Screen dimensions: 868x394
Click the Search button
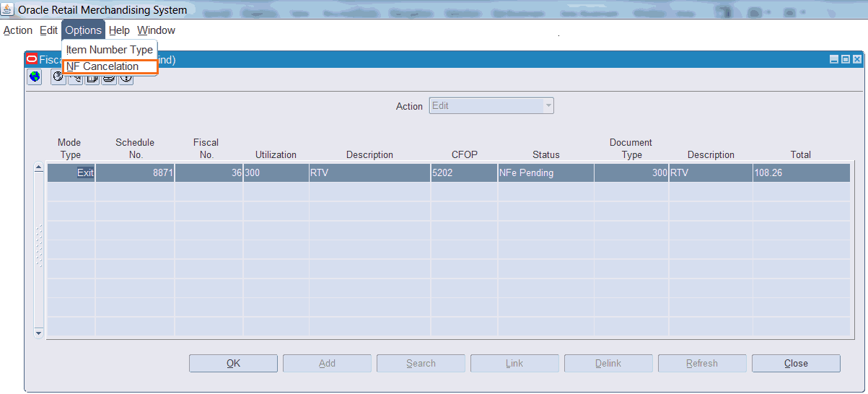421,364
